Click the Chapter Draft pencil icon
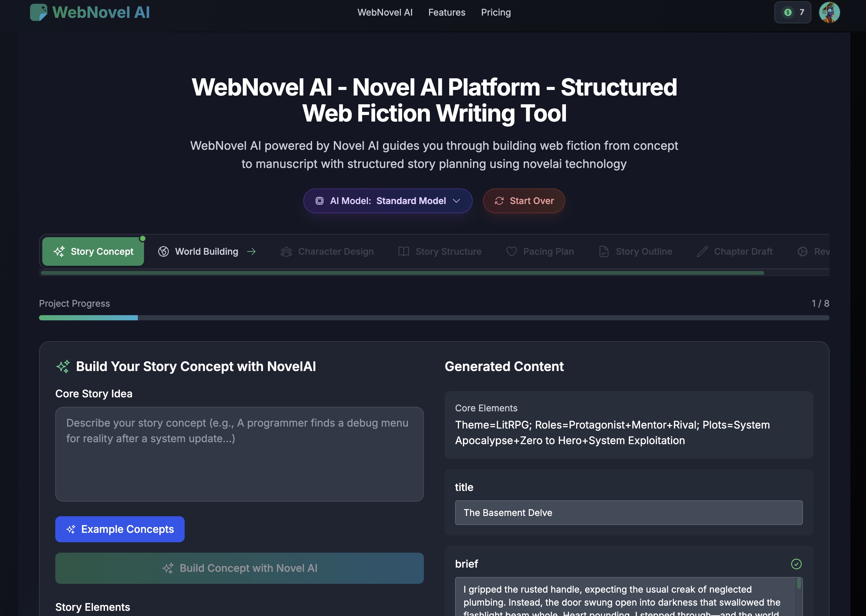Image resolution: width=866 pixels, height=616 pixels. 702,251
